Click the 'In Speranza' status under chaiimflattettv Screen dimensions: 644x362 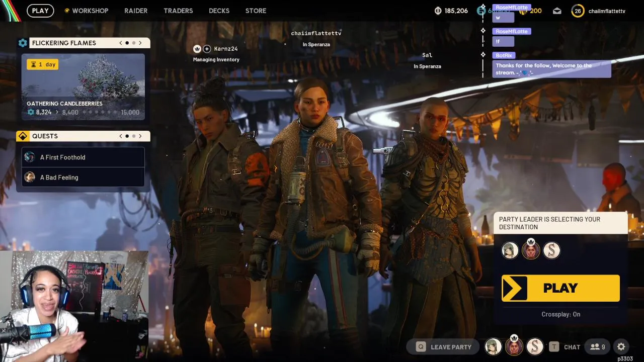(316, 45)
